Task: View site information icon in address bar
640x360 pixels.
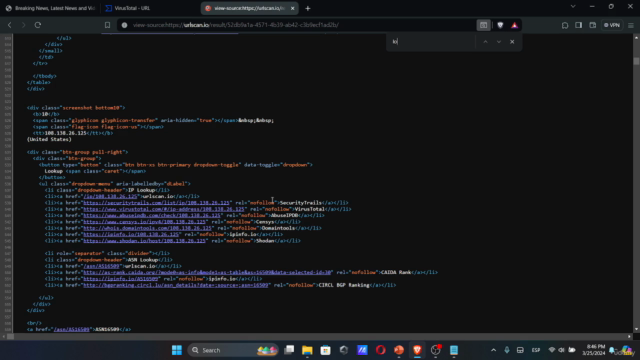Action: 124,25
